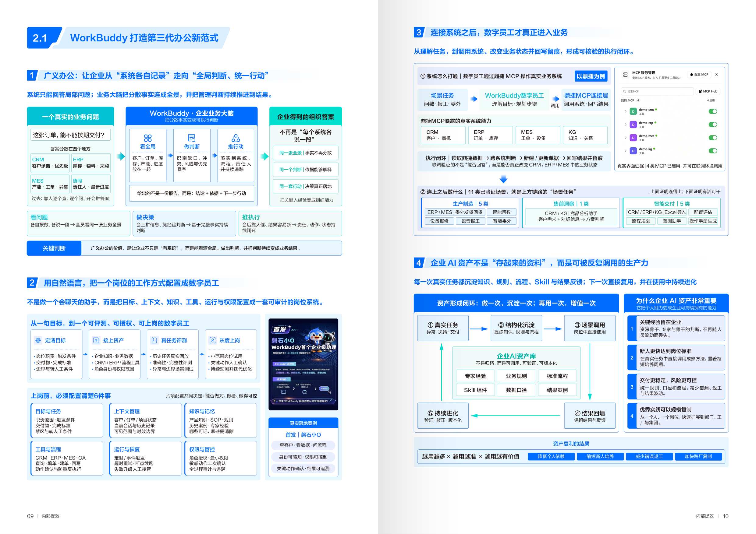Disable the demo-crm MCP toggle

[x=713, y=111]
